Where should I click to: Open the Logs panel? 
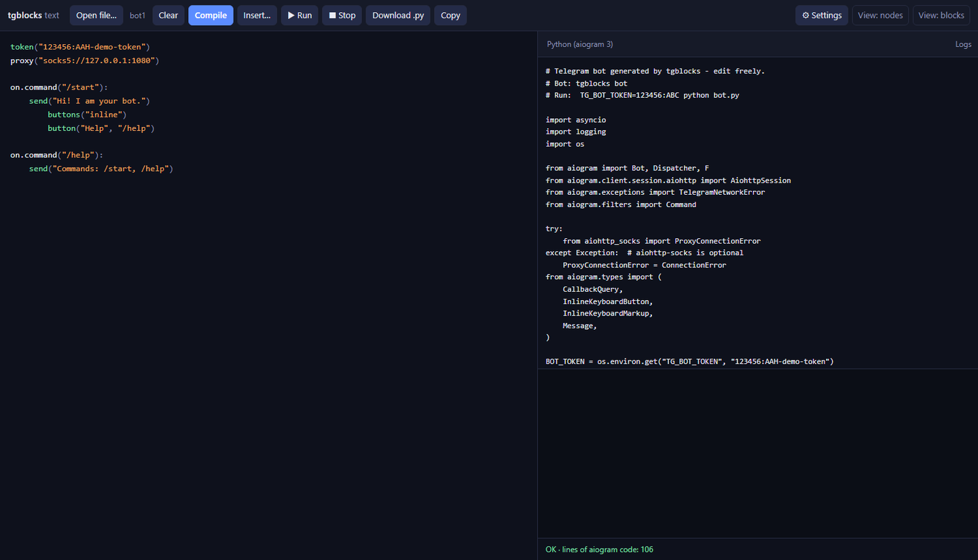point(963,44)
